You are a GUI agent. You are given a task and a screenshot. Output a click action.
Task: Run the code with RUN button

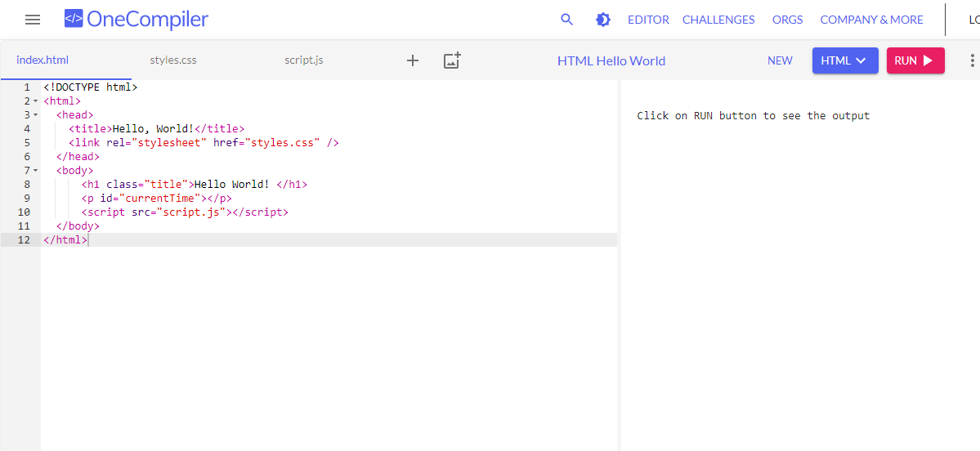(x=915, y=60)
